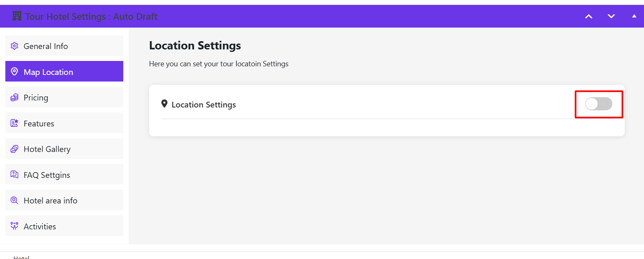Screen dimensions: 644x259
Task: Click the hotel building icon in header
Action: 17,16
